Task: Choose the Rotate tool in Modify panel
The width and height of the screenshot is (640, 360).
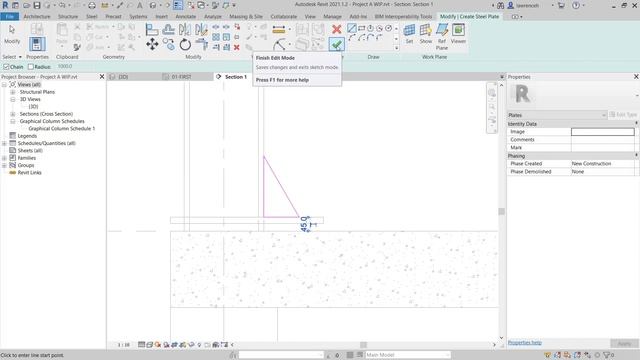Action: 185,44
